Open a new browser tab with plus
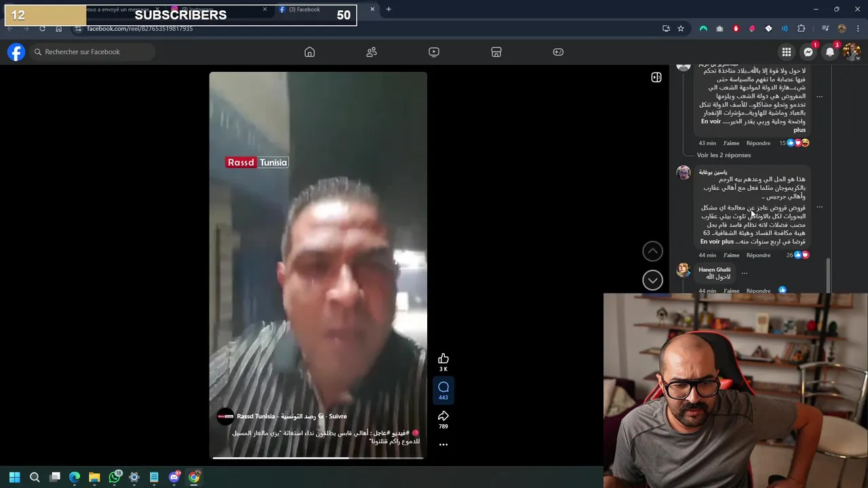The height and width of the screenshot is (488, 868). (389, 9)
